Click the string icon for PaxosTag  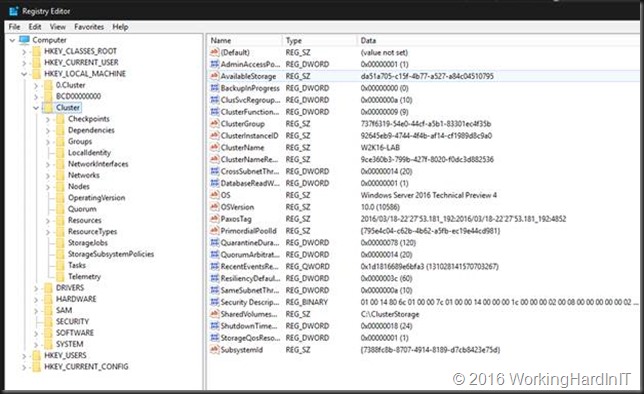(x=214, y=219)
